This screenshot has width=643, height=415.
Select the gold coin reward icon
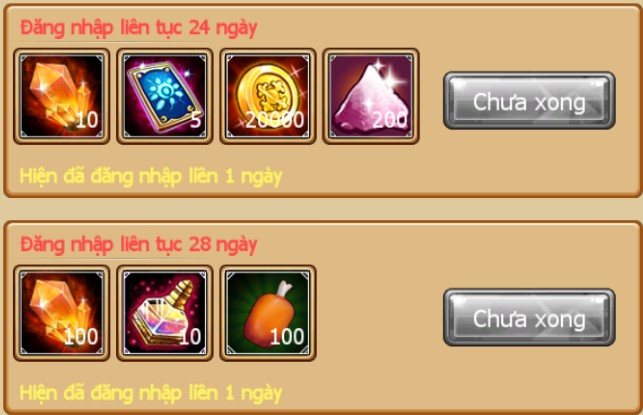click(x=268, y=96)
